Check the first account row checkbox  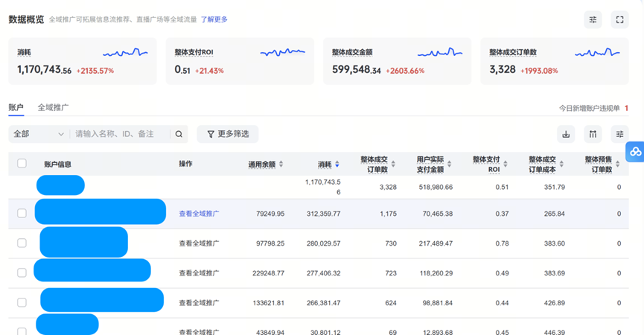(x=22, y=214)
